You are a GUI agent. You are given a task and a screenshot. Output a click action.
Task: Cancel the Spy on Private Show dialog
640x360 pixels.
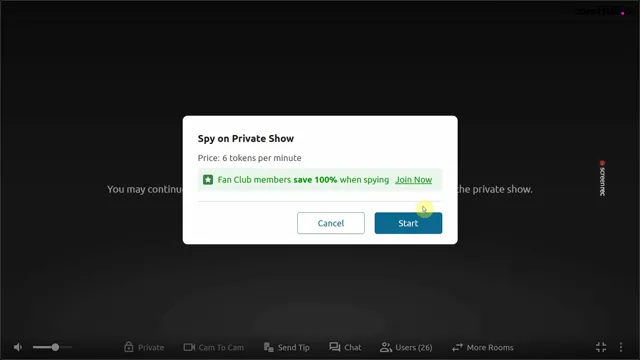pyautogui.click(x=331, y=223)
